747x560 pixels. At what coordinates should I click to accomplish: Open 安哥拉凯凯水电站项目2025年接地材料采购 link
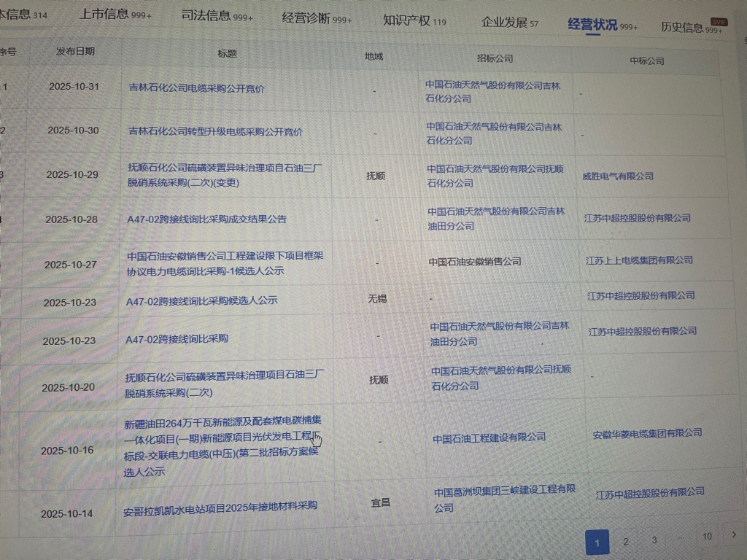click(x=220, y=507)
